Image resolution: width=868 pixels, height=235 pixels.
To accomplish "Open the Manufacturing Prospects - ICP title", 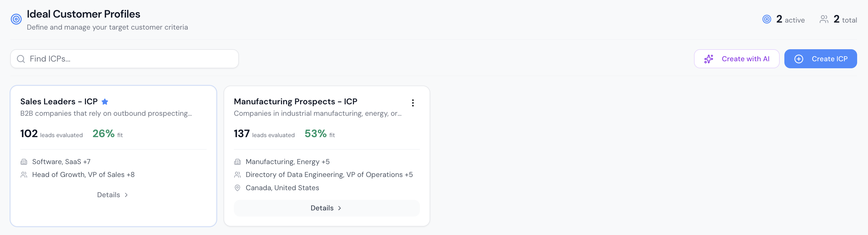I will click(295, 101).
